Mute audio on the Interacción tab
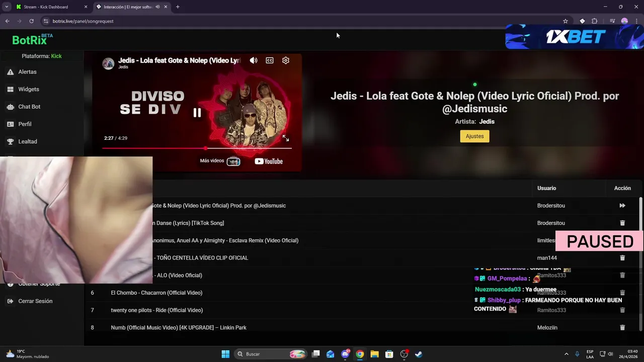 point(157,7)
